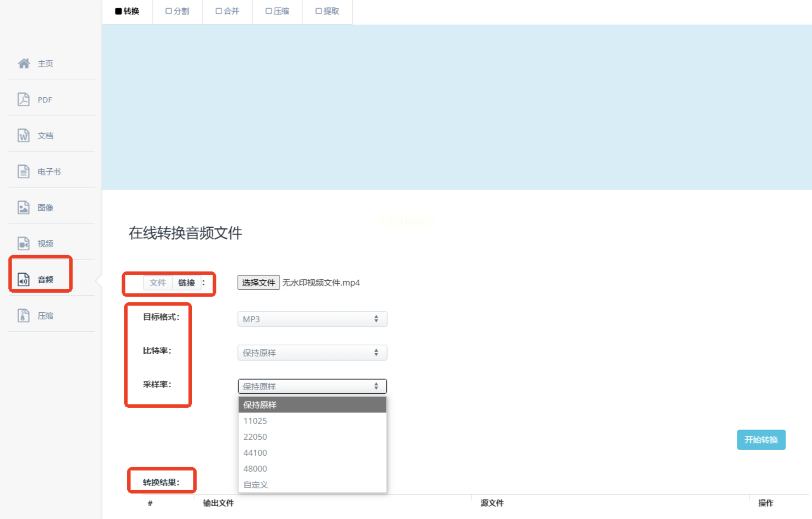Open the image (图像) tools icon

coord(23,208)
